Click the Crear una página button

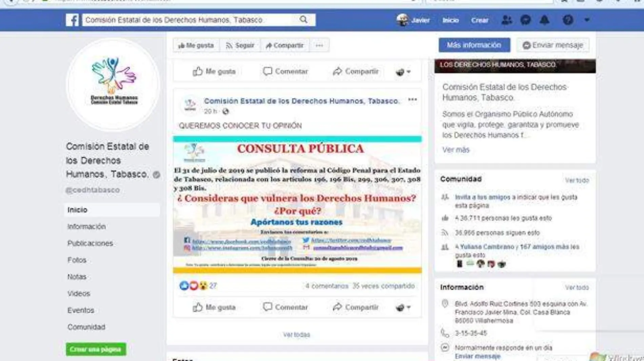(96, 349)
